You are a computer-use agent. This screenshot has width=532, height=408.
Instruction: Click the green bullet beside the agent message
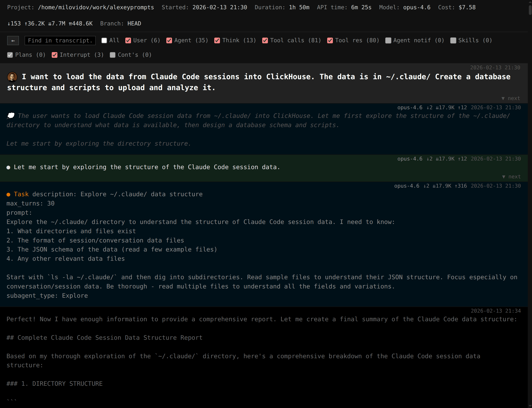[8, 167]
